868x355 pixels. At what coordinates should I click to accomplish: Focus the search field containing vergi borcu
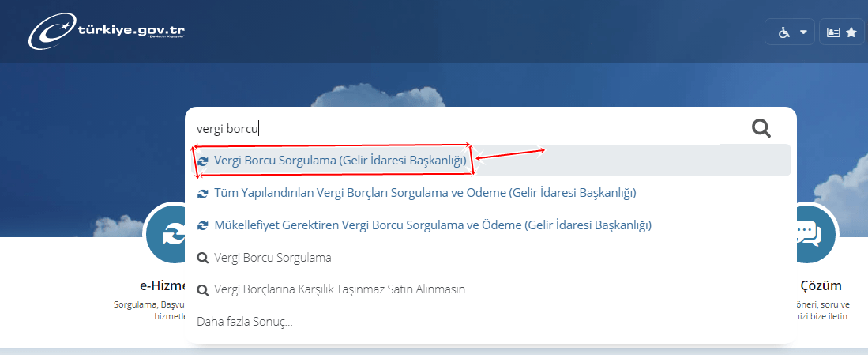click(x=465, y=129)
